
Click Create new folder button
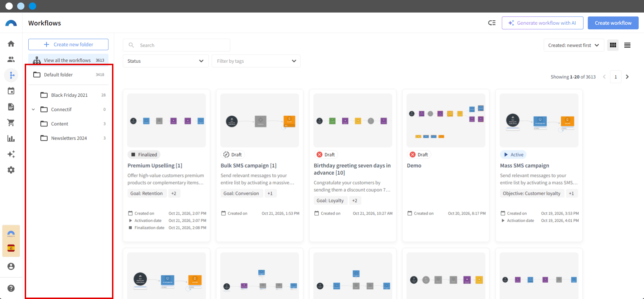tap(68, 44)
